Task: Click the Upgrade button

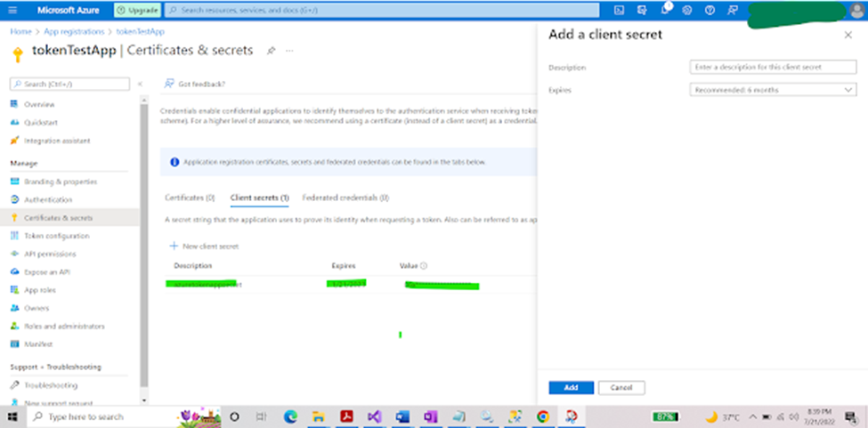Action: click(138, 10)
